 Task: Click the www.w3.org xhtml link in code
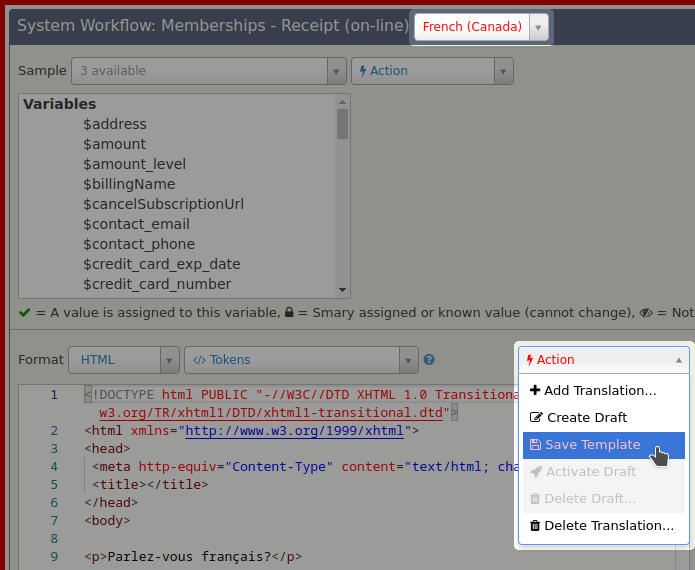pyautogui.click(x=294, y=431)
